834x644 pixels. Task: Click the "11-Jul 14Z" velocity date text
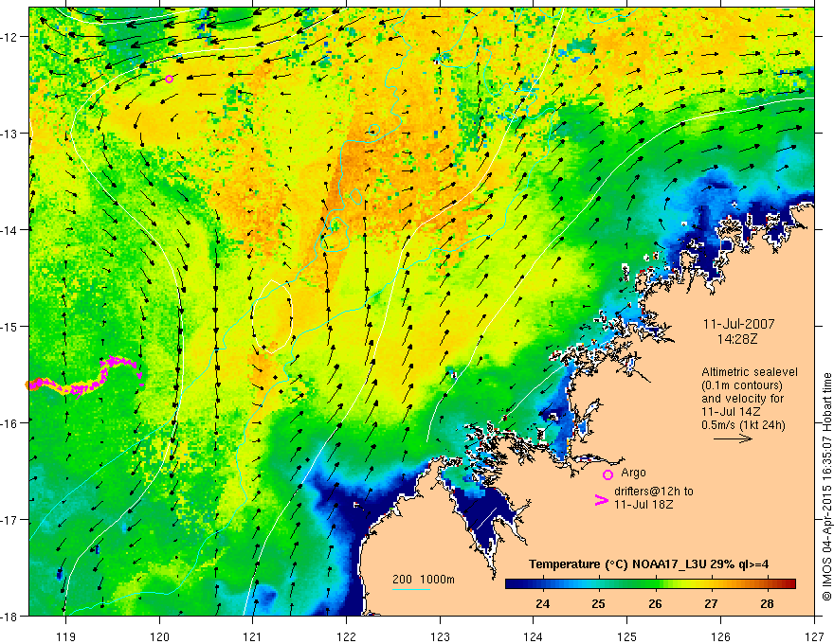[731, 412]
